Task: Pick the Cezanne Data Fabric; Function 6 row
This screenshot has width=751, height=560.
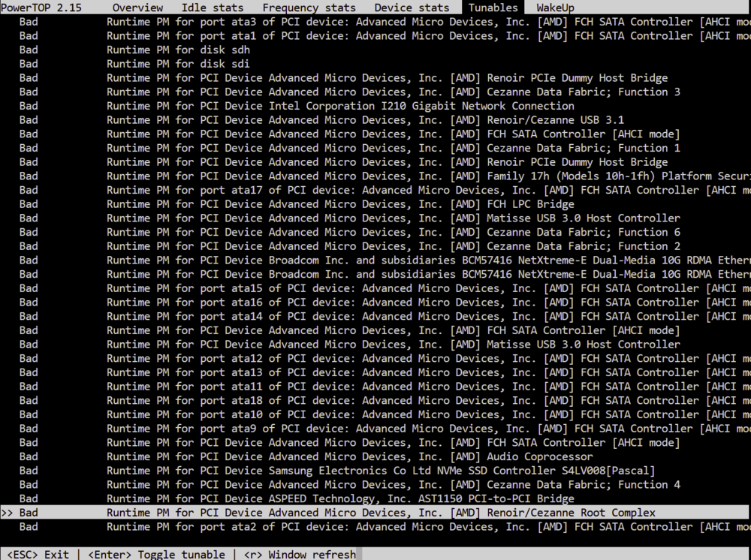Action: [375, 232]
